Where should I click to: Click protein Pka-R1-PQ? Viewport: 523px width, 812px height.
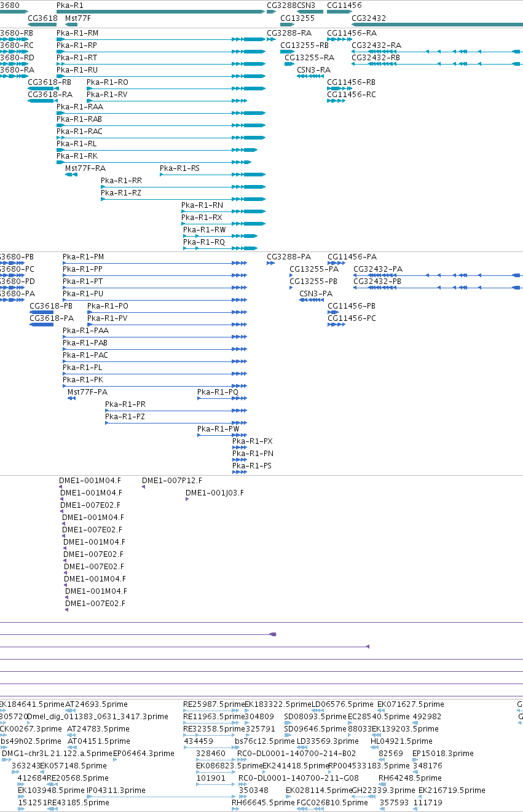click(x=218, y=392)
